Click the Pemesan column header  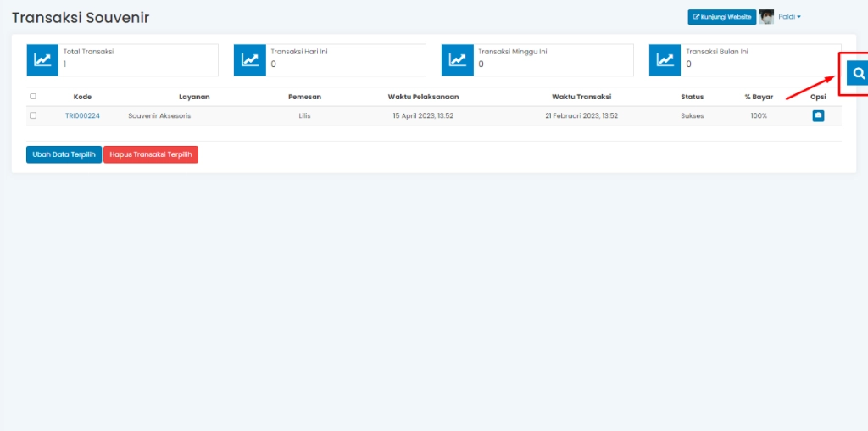pos(304,97)
